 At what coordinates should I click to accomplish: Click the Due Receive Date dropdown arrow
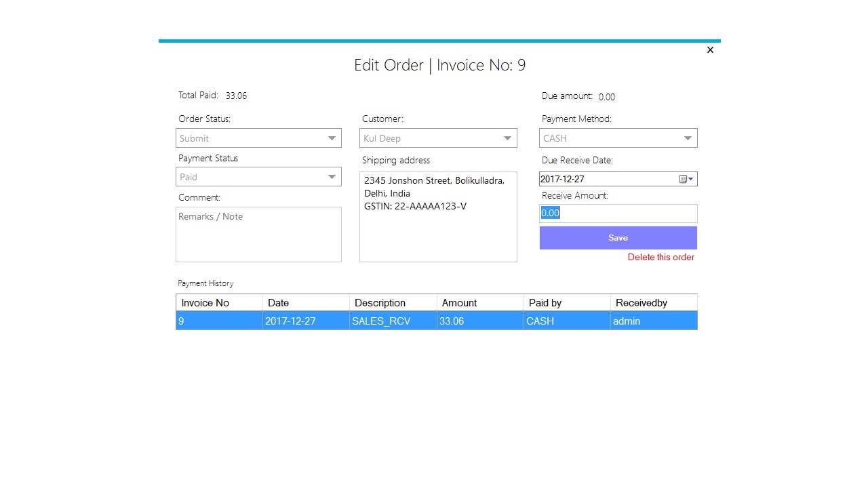coord(692,179)
